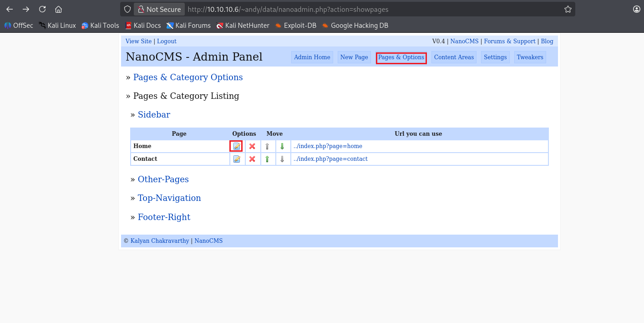Click Pages & Category Listing heading
The width and height of the screenshot is (644, 323).
point(186,96)
